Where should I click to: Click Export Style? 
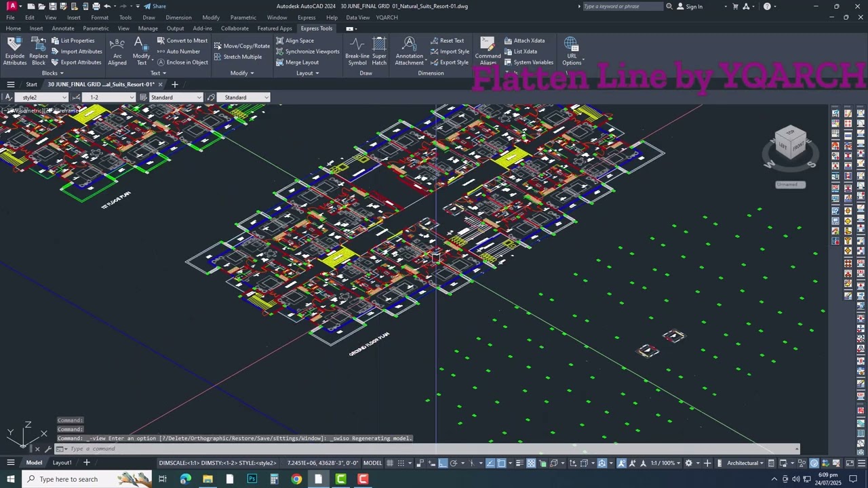(x=449, y=62)
